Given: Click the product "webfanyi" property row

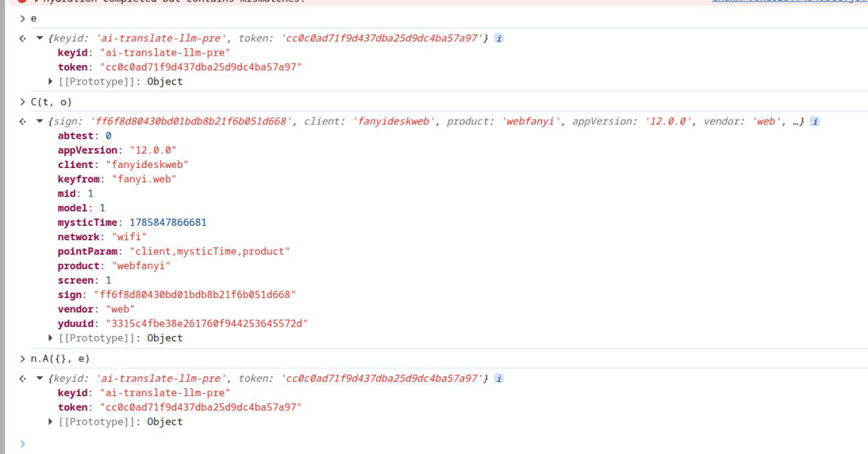Looking at the screenshot, I should point(114,266).
